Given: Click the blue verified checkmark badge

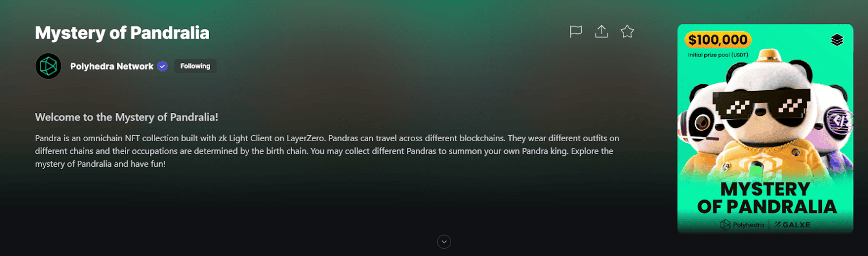Looking at the screenshot, I should pos(162,66).
